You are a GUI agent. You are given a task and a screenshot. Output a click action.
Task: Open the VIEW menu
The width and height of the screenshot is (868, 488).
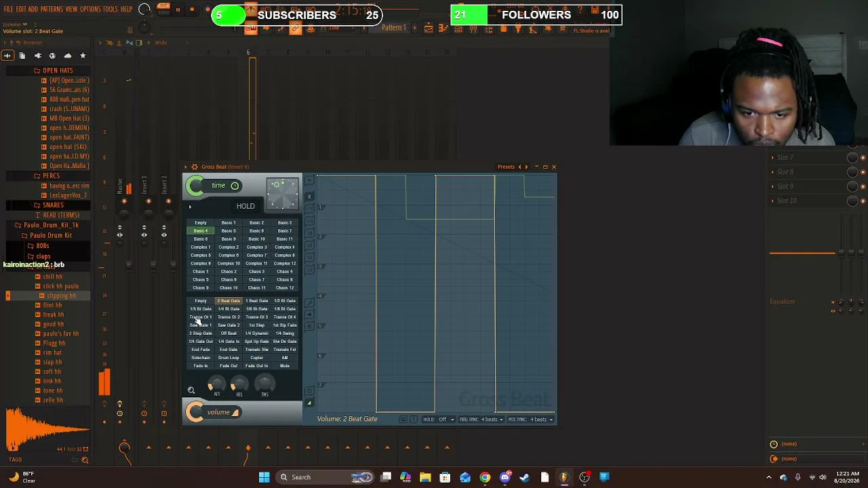[x=71, y=9]
